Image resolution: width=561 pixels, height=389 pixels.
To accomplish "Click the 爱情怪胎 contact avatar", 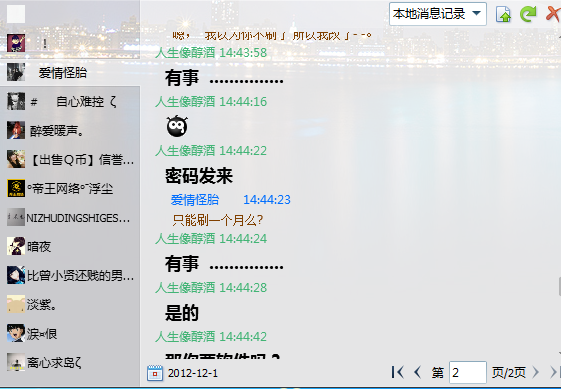I will click(16, 72).
